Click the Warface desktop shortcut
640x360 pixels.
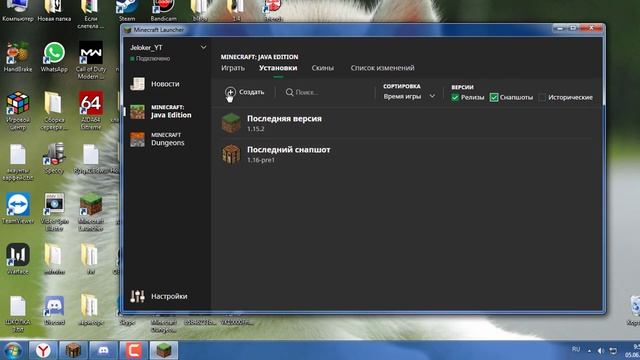(x=18, y=259)
